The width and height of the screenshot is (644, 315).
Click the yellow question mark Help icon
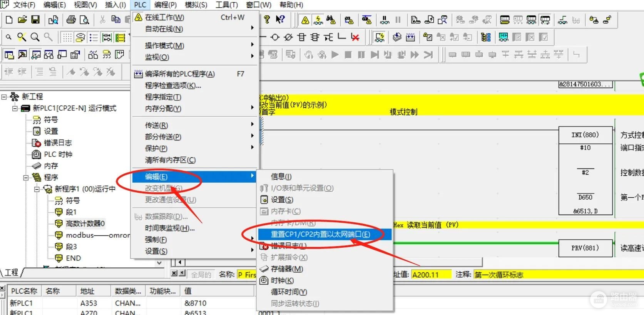(267, 20)
